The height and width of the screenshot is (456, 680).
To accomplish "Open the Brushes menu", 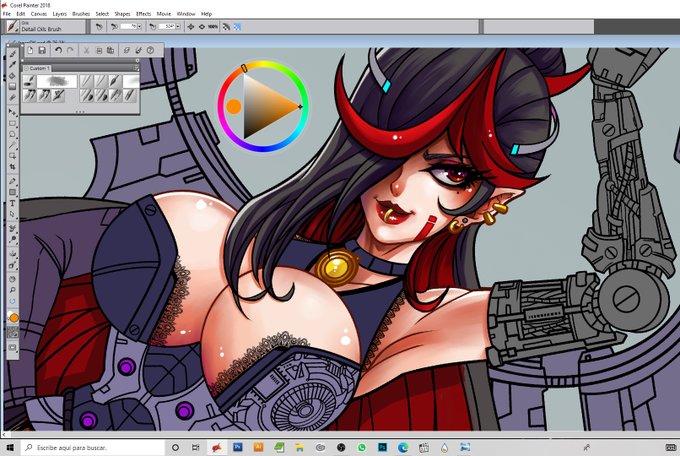I will tap(81, 14).
